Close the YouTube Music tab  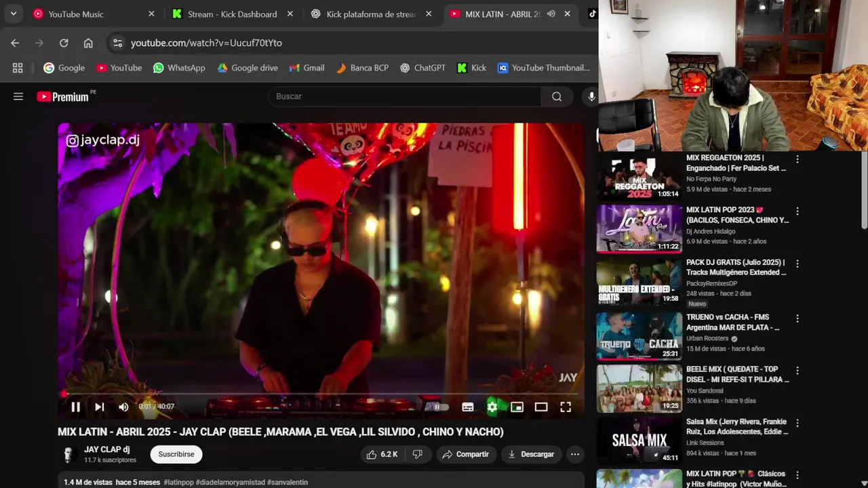[151, 14]
